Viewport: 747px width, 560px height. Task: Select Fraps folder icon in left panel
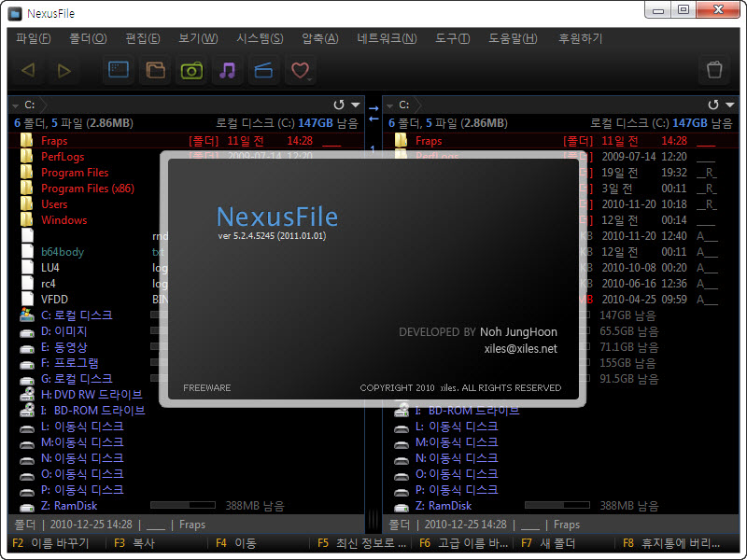[x=27, y=141]
